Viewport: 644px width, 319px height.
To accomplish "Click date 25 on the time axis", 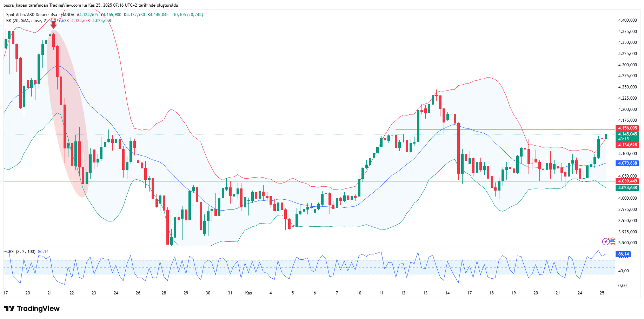I will pyautogui.click(x=602, y=293).
